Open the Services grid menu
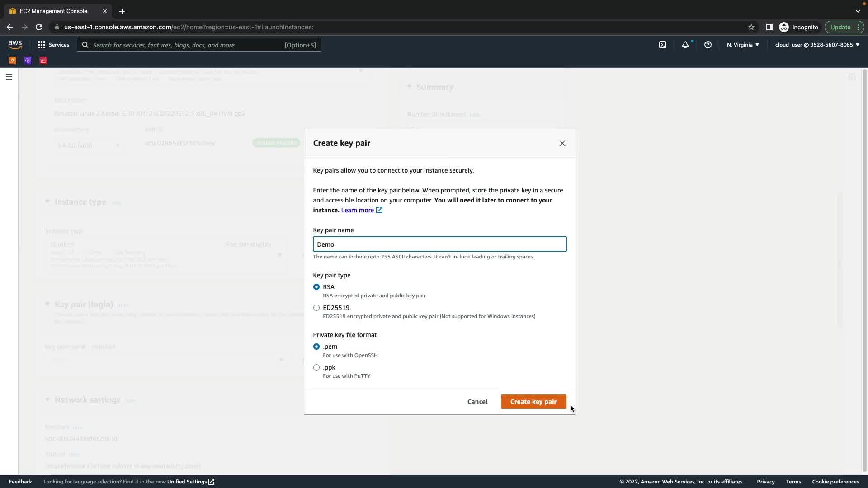 (x=53, y=45)
